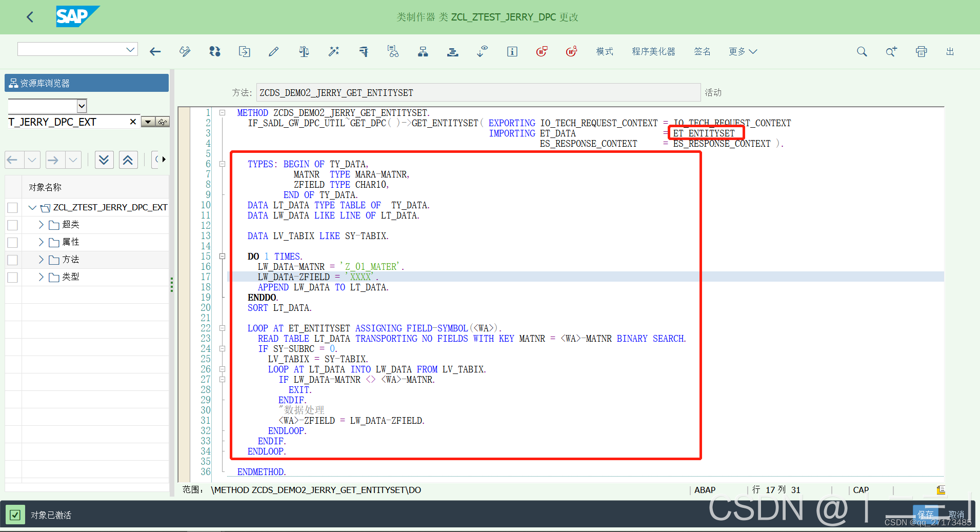Click the information icon in the toolbar
This screenshot has width=980, height=532.
point(511,51)
